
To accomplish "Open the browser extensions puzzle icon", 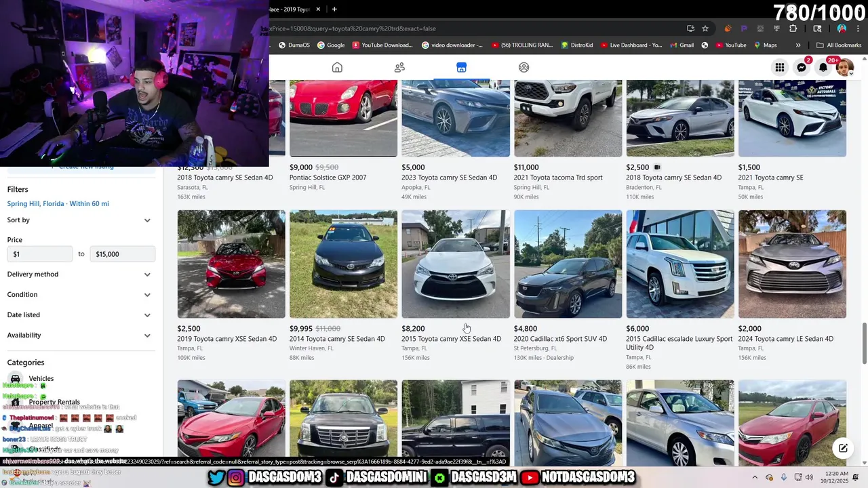I will pos(793,28).
